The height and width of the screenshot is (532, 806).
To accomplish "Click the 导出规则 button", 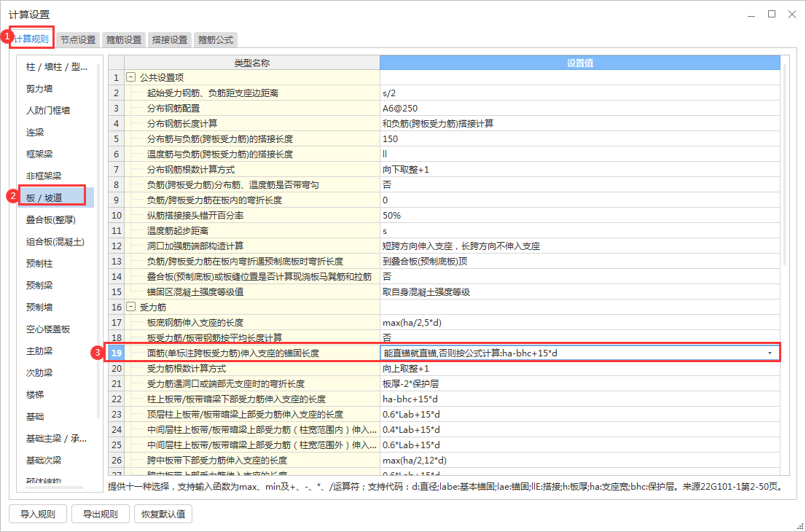I will [x=101, y=514].
